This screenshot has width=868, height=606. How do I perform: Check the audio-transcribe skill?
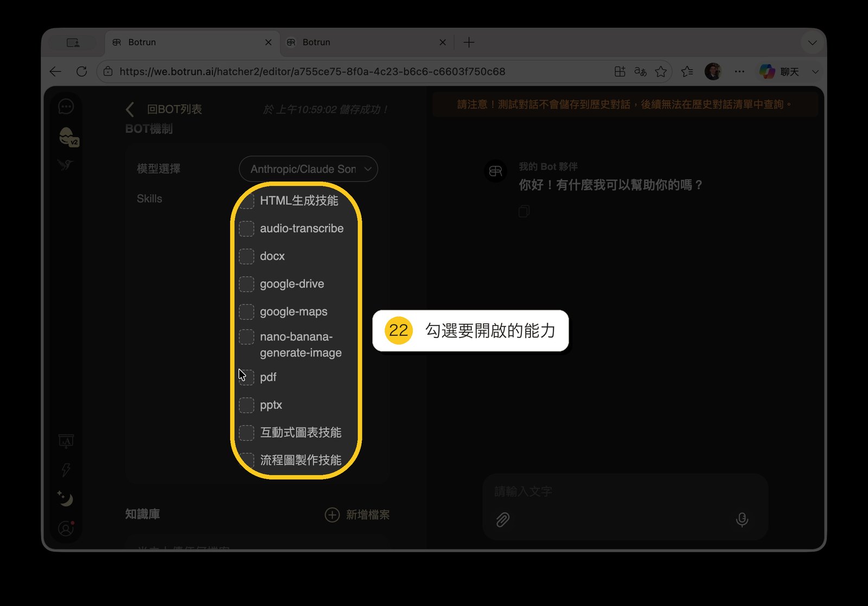coord(247,228)
